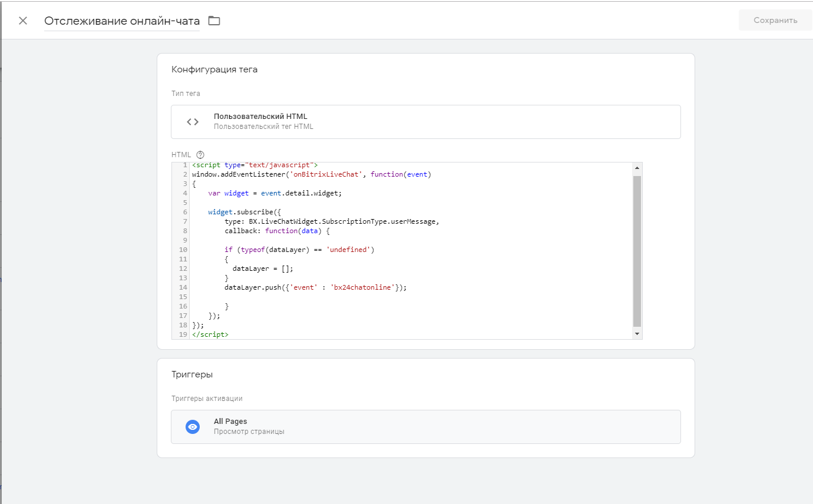Screen dimensions: 813x504
Task: Click the closing </script> tag on line 19
Action: [x=210, y=334]
